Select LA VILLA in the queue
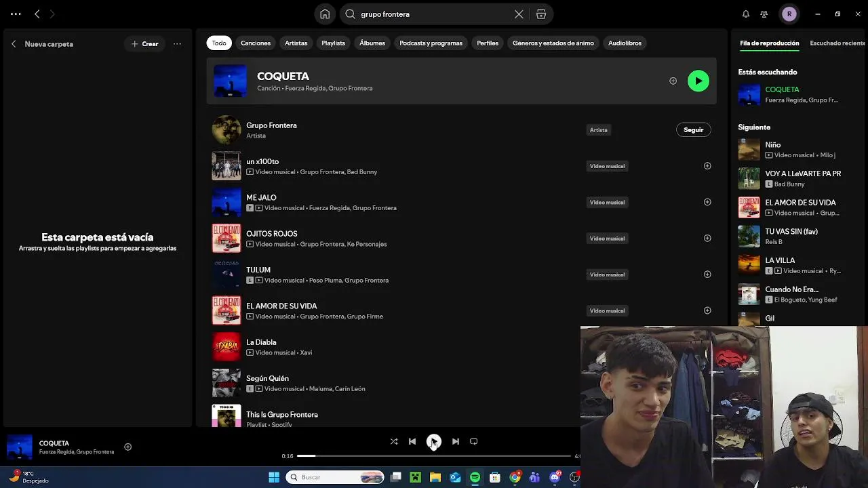 (x=795, y=265)
